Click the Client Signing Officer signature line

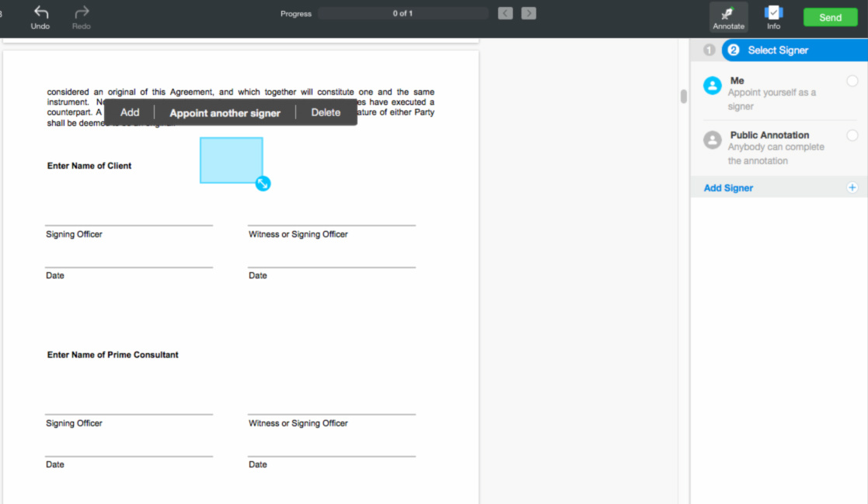click(x=129, y=226)
